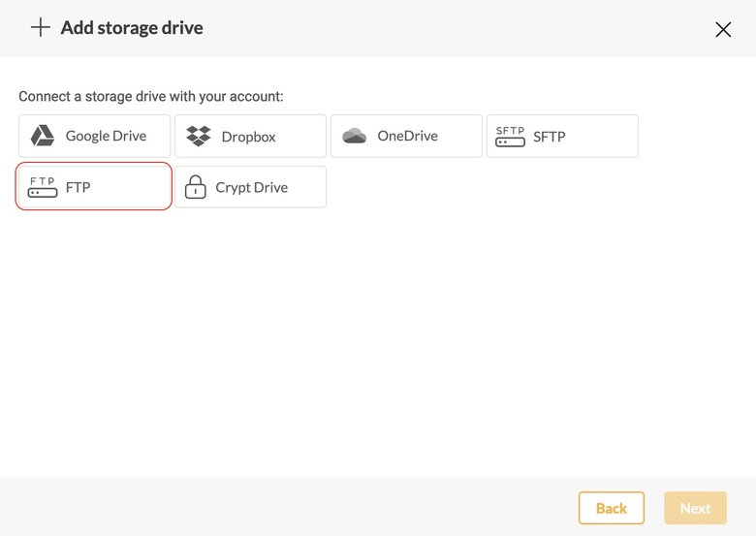756x536 pixels.
Task: Click the FTP server icon
Action: coord(43,187)
